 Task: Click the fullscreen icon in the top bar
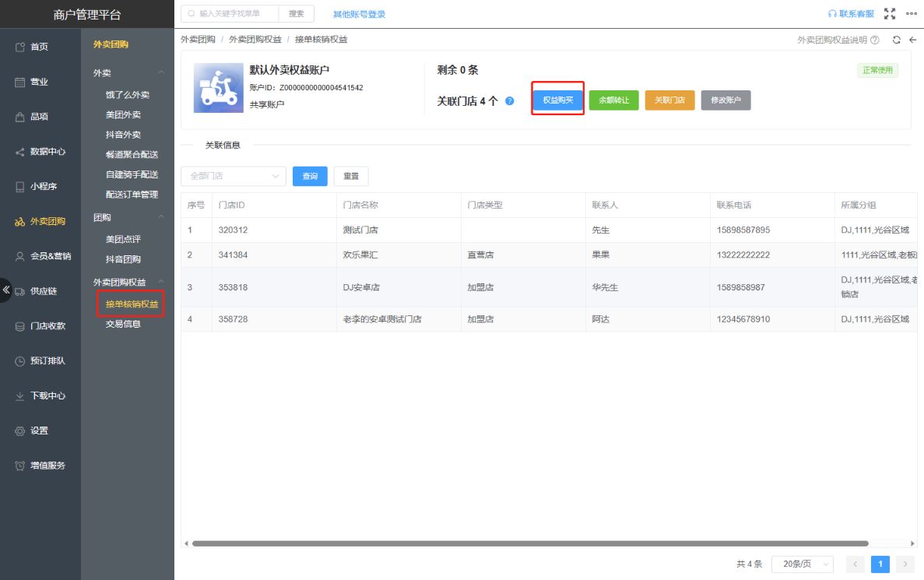pos(890,13)
